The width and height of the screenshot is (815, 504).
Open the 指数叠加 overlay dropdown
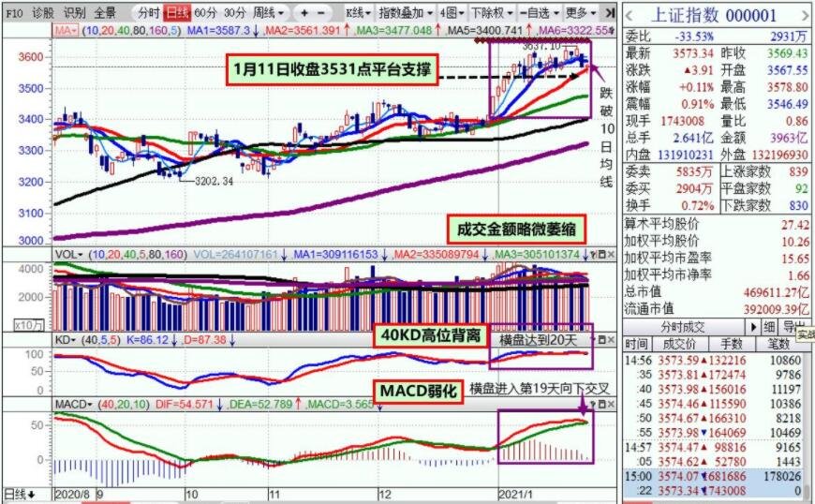click(406, 12)
